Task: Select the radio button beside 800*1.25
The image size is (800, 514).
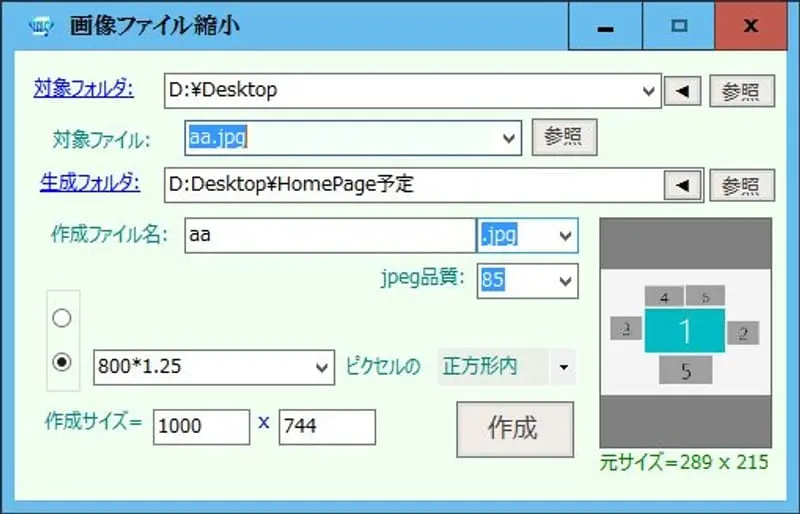Action: (x=62, y=362)
